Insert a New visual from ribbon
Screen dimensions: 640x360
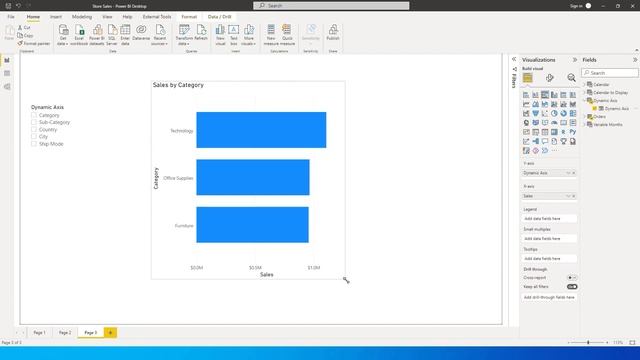coord(220,35)
